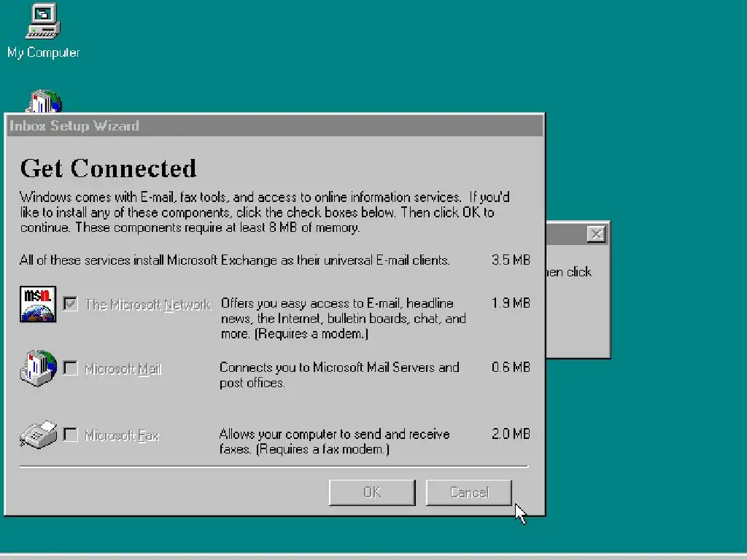Viewport: 747px width, 560px height.
Task: Click the 3.5 MB size value
Action: 511,260
